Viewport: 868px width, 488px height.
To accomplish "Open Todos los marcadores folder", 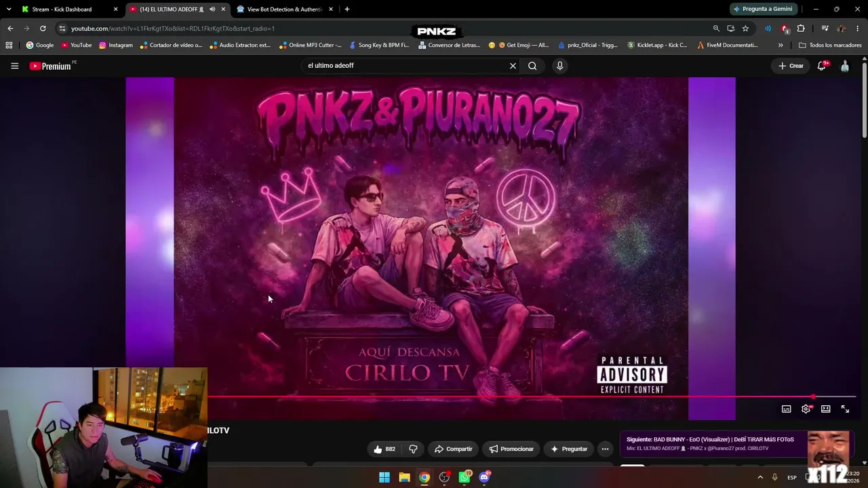I will coord(830,45).
